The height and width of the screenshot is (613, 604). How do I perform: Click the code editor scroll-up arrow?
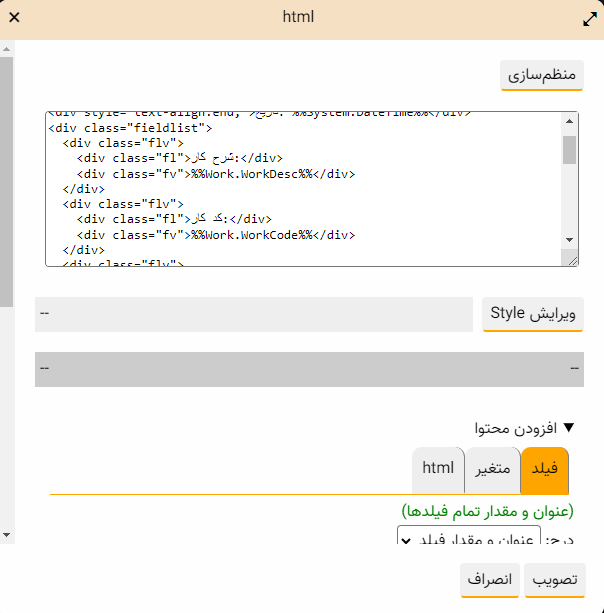point(569,119)
